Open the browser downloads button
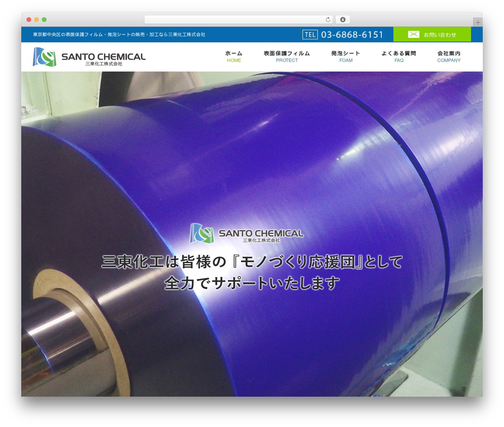The height and width of the screenshot is (427, 504). (x=343, y=20)
